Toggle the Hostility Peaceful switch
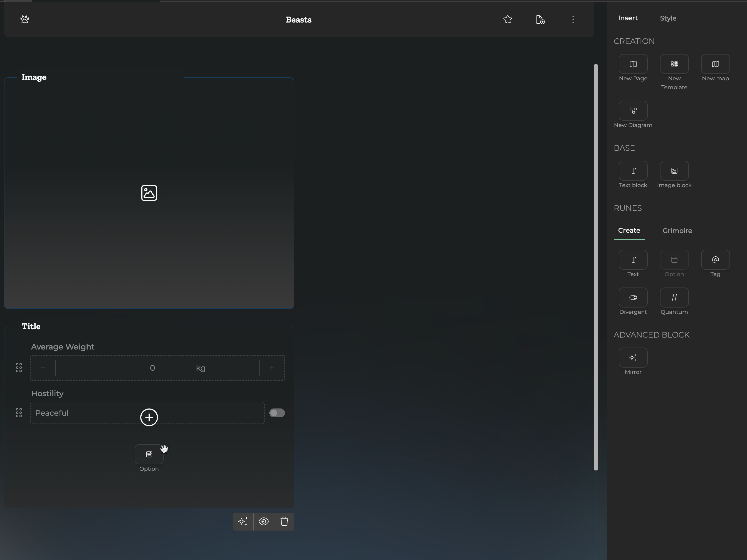The width and height of the screenshot is (747, 560). click(277, 413)
